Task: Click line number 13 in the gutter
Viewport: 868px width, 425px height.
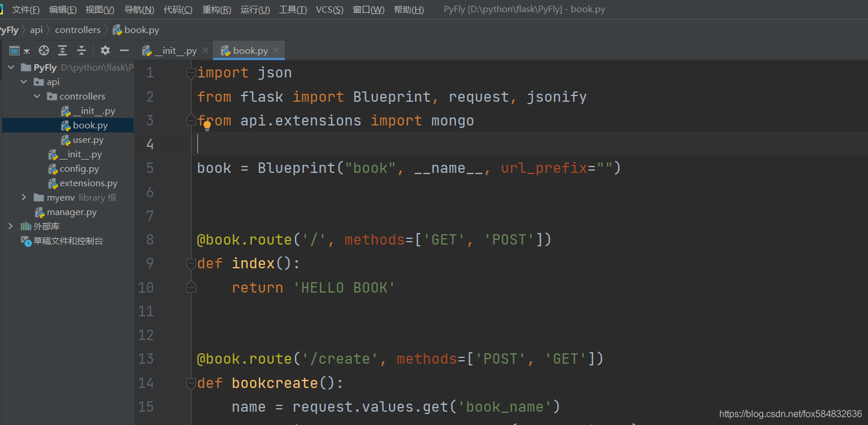Action: pyautogui.click(x=146, y=359)
